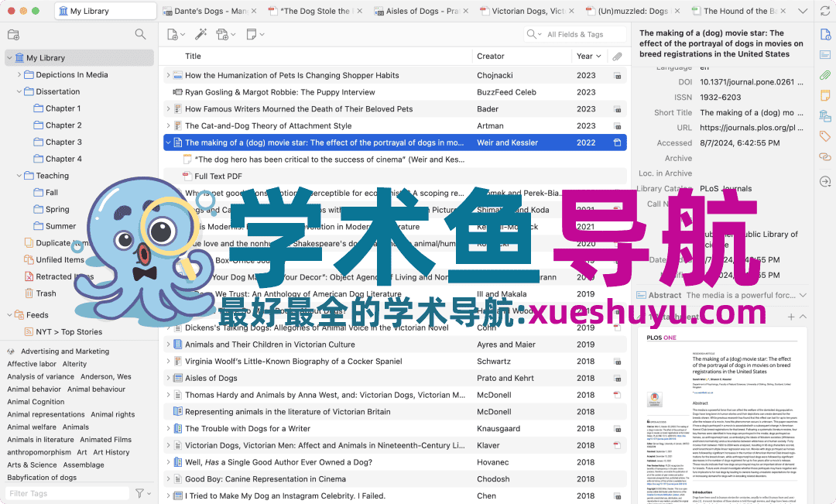Collapse the Teaching collection

pos(18,175)
